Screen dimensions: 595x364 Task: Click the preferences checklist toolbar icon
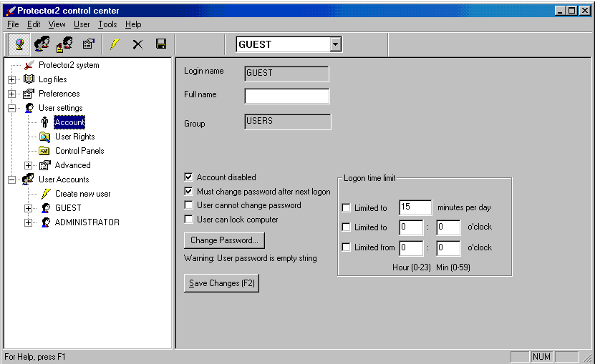click(x=88, y=44)
